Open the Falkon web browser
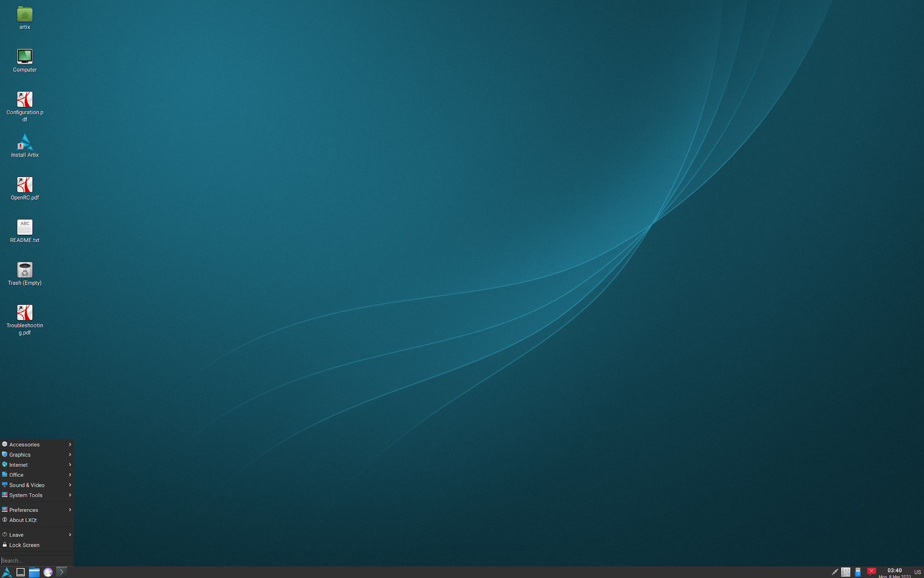The width and height of the screenshot is (924, 578). click(x=48, y=572)
